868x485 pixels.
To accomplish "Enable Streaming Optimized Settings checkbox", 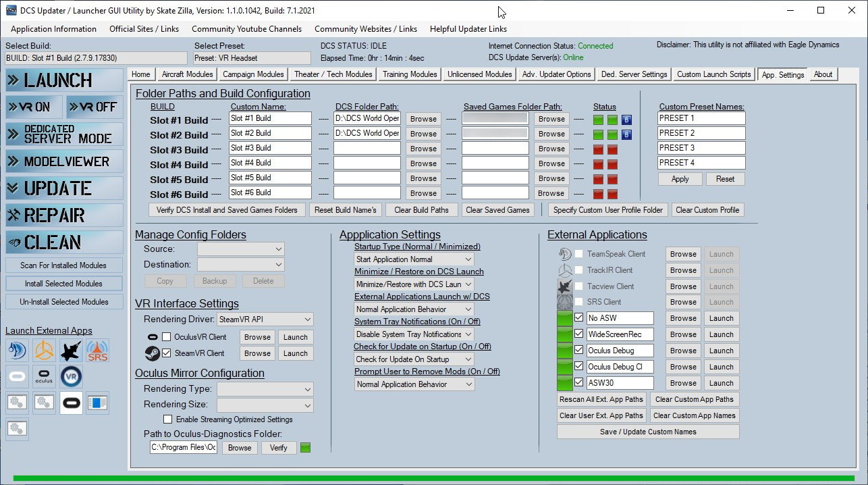I will point(168,419).
